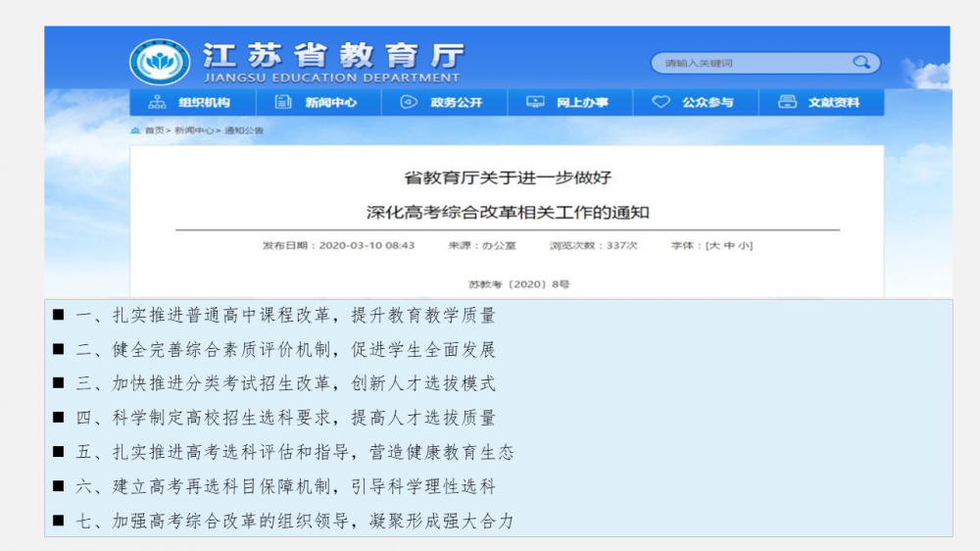Click the 网上办事 monitor icon
980x551 pixels.
tap(535, 102)
